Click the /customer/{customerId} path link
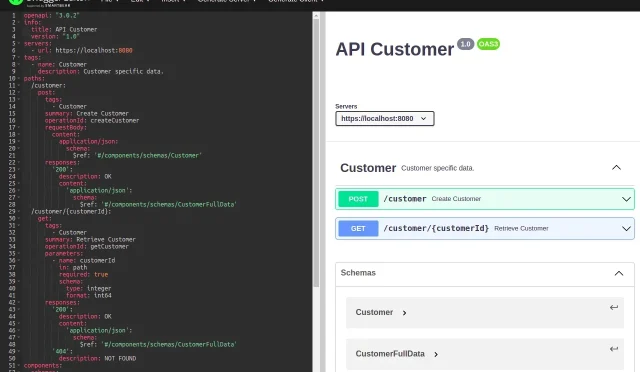 point(436,228)
